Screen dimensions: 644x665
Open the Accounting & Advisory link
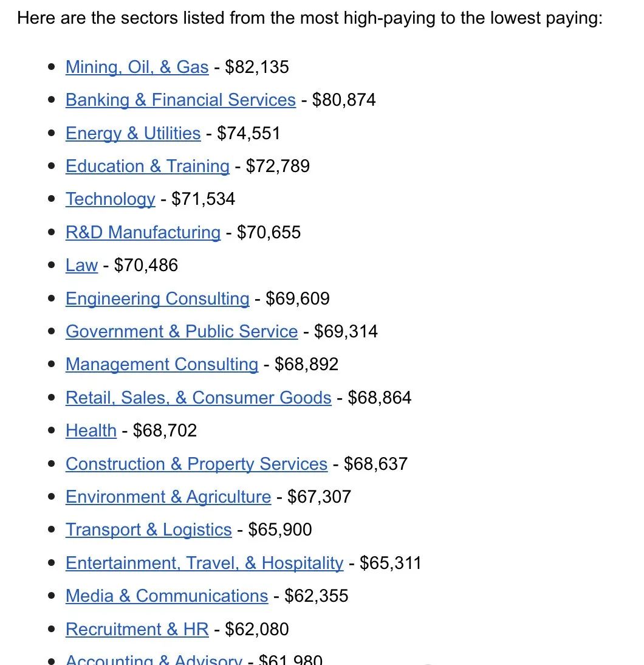154,659
